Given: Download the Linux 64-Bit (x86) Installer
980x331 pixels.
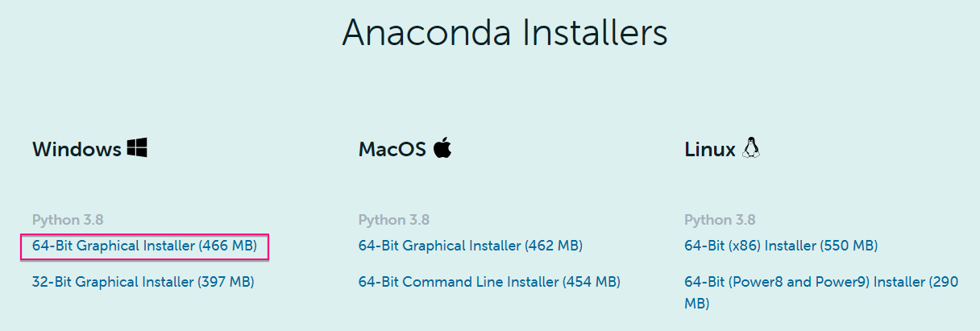Looking at the screenshot, I should click(x=780, y=246).
